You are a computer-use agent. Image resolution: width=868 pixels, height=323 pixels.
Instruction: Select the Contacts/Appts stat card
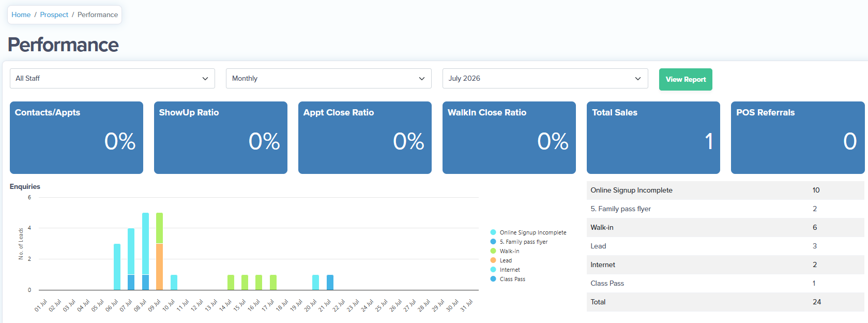tap(77, 138)
